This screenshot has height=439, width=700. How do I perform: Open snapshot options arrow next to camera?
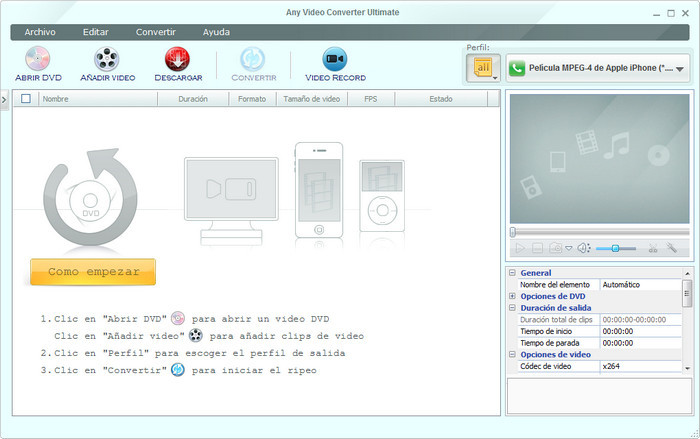tap(568, 248)
